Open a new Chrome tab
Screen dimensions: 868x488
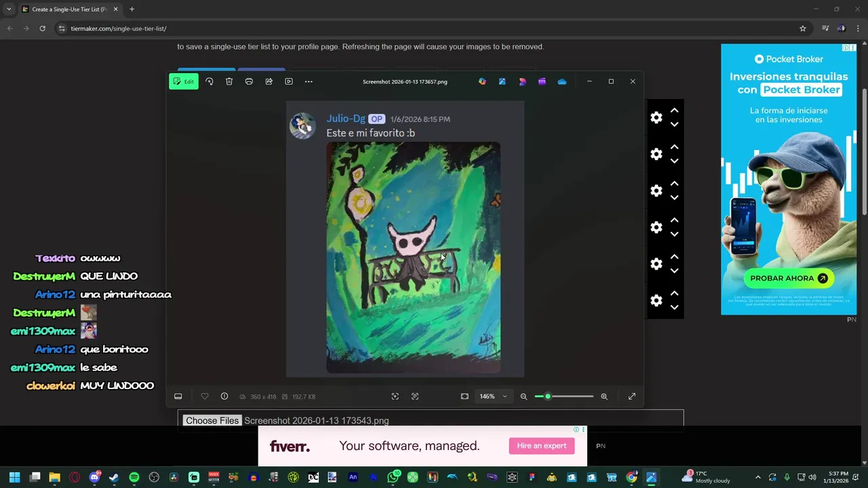click(132, 9)
